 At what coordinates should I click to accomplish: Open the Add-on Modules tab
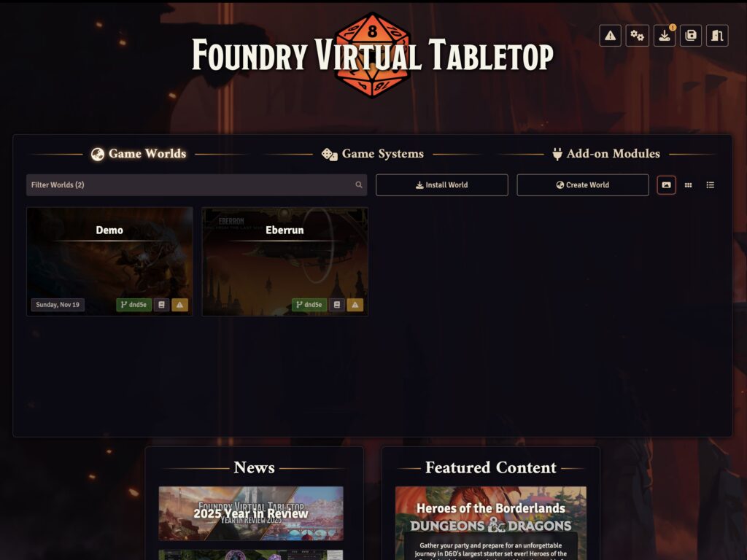tap(606, 154)
